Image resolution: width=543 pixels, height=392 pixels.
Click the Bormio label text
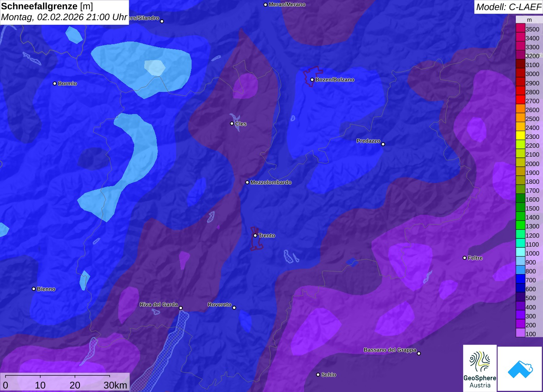point(67,83)
